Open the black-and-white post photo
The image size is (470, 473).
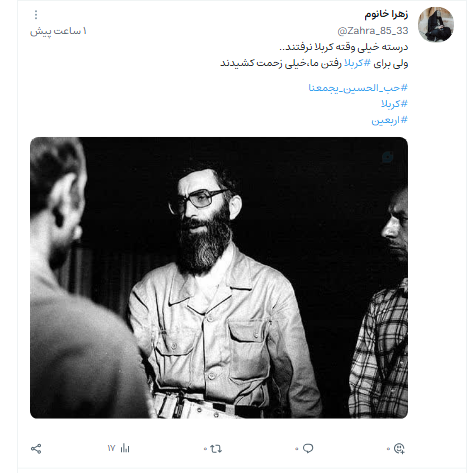coord(219,278)
